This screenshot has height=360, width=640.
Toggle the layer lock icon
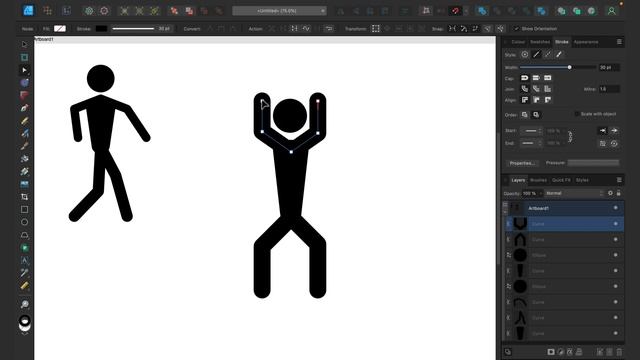tap(619, 193)
